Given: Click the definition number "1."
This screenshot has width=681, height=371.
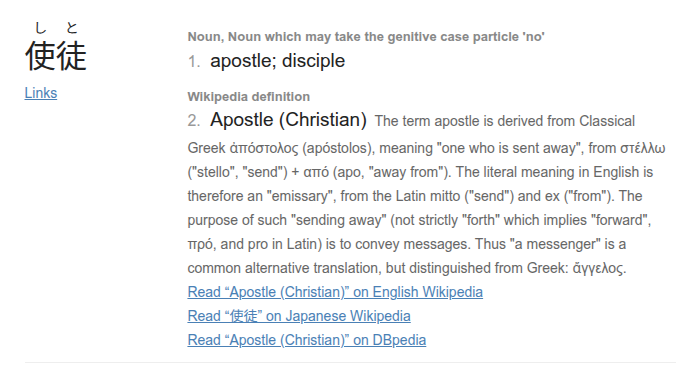Looking at the screenshot, I should click(194, 61).
